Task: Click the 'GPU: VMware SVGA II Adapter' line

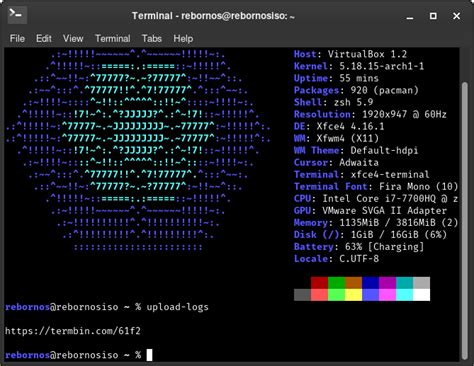Action: (370, 211)
